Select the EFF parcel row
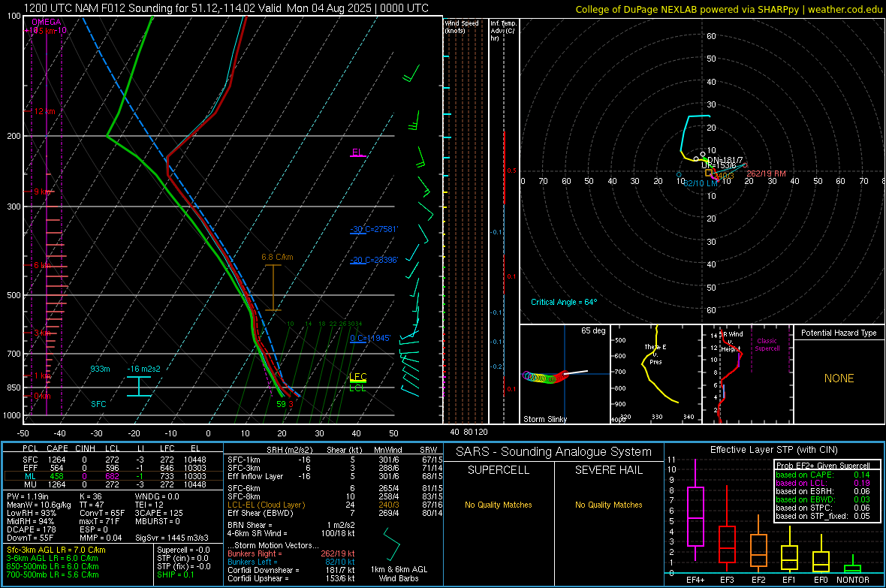The height and width of the screenshot is (588, 886). [113, 468]
